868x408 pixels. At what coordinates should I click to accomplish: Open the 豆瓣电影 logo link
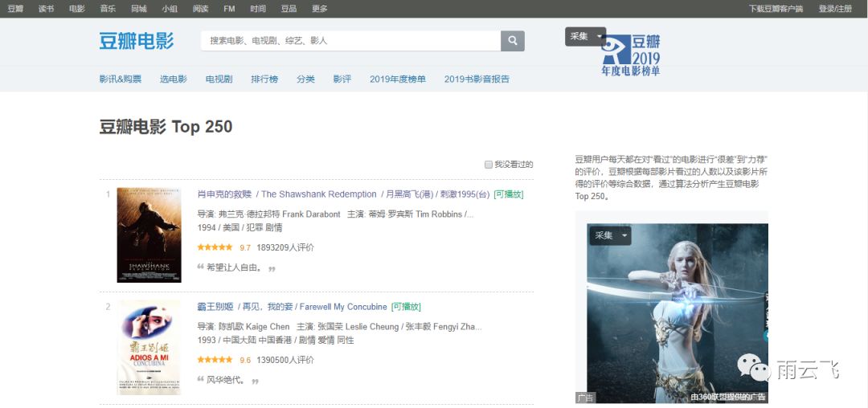137,41
